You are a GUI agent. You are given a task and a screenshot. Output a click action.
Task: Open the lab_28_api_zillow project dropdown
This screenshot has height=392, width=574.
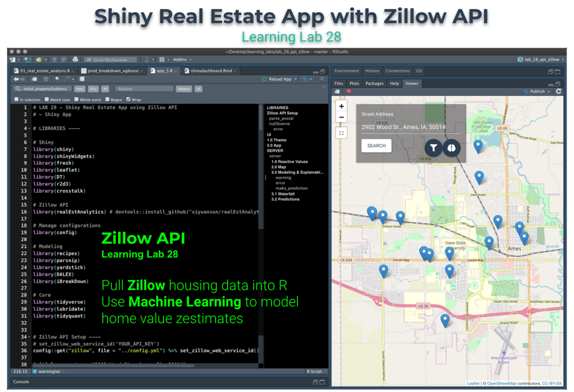(541, 60)
